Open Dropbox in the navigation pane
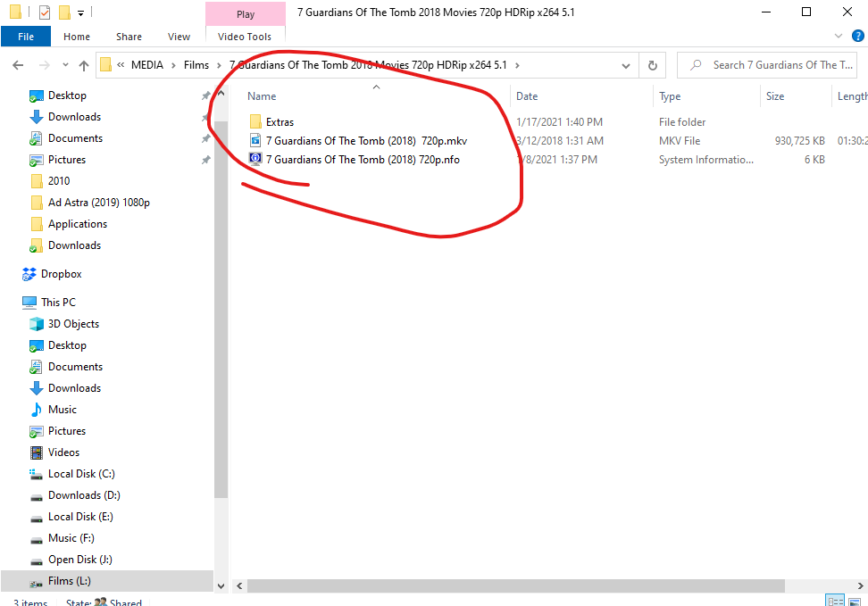Screen dimensions: 868x606 61,274
